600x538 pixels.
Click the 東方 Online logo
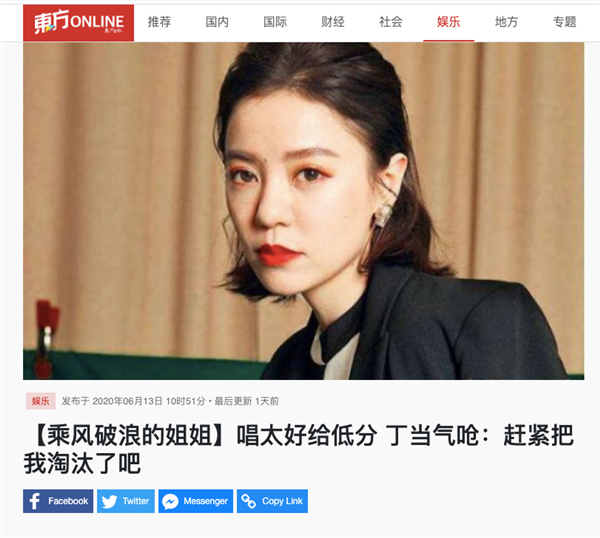pyautogui.click(x=78, y=23)
